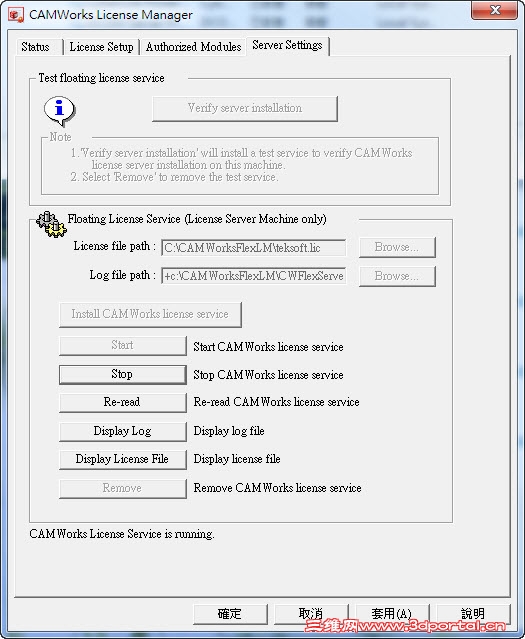The image size is (525, 639).
Task: Open help with the 說明 button
Action: (473, 614)
